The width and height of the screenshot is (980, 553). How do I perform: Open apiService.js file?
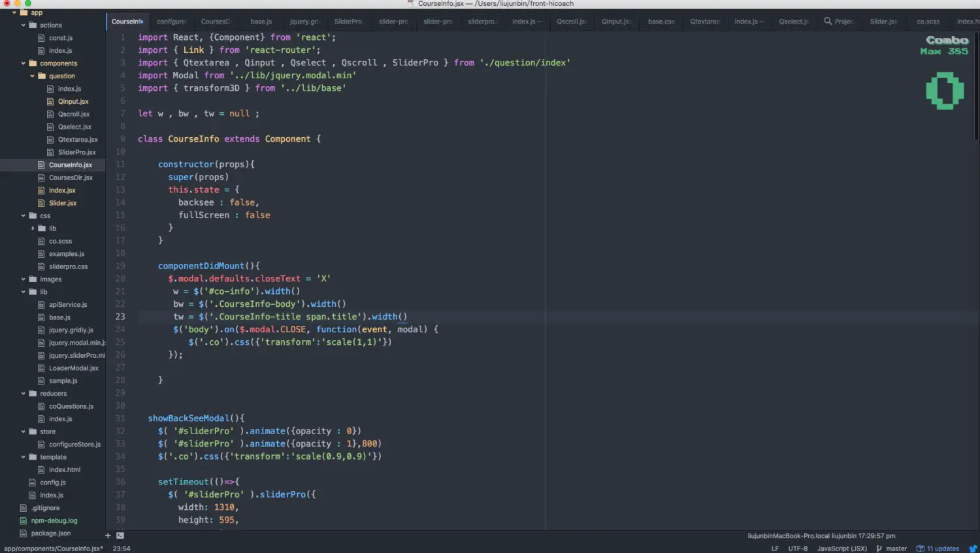68,305
